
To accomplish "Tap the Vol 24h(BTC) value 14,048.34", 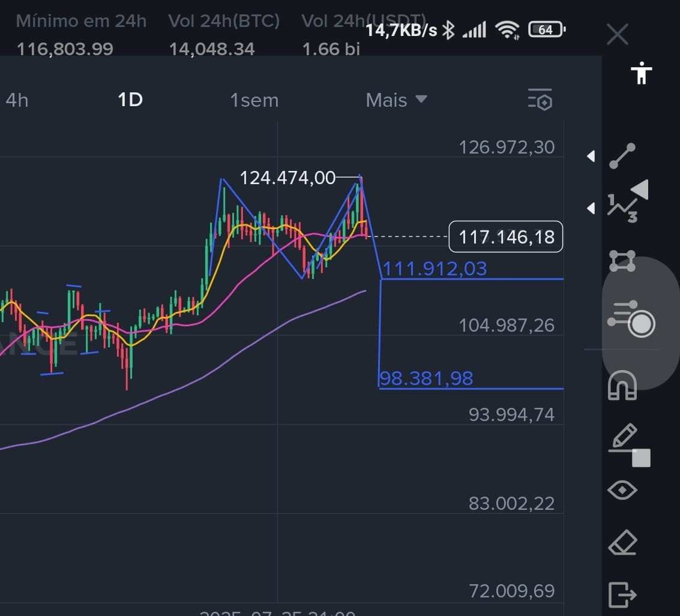I will 212,49.
